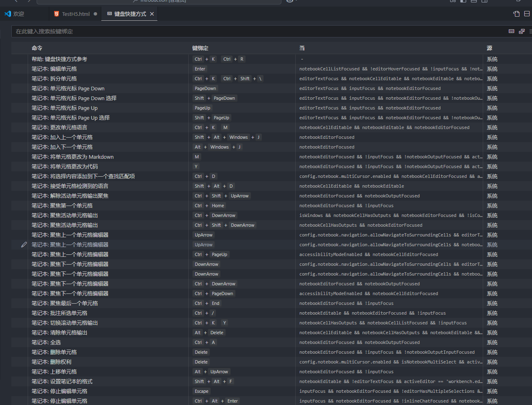Select row 笔记本: 接受单元格检测到的语言

tap(272, 186)
